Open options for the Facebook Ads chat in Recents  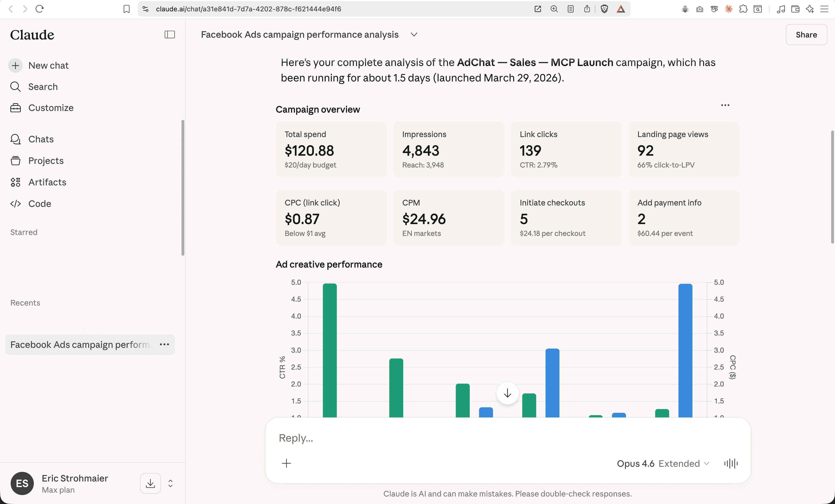tap(165, 344)
